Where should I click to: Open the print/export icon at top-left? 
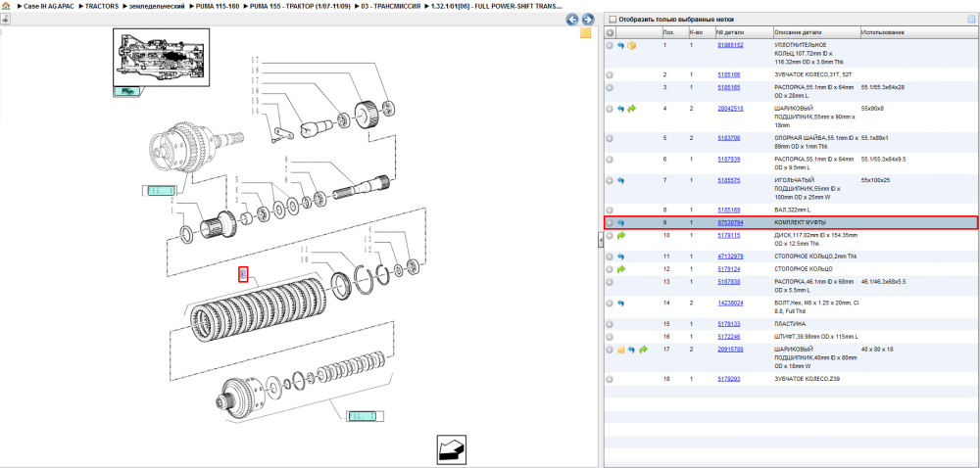pyautogui.click(x=5, y=20)
